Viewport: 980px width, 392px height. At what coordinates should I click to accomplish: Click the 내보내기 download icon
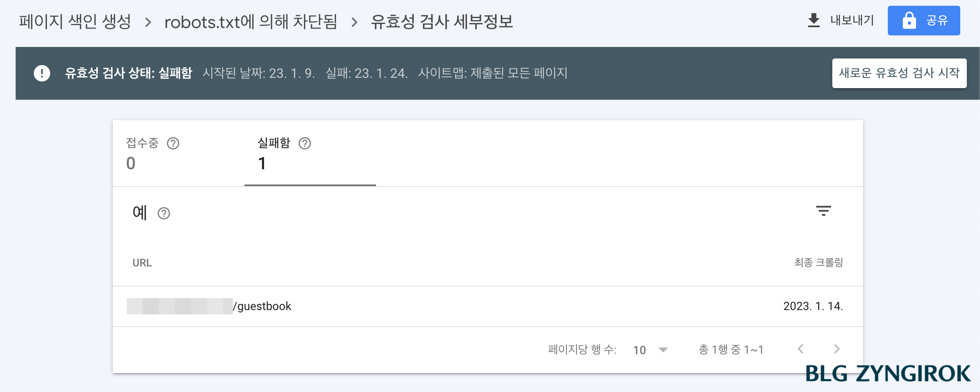point(814,20)
